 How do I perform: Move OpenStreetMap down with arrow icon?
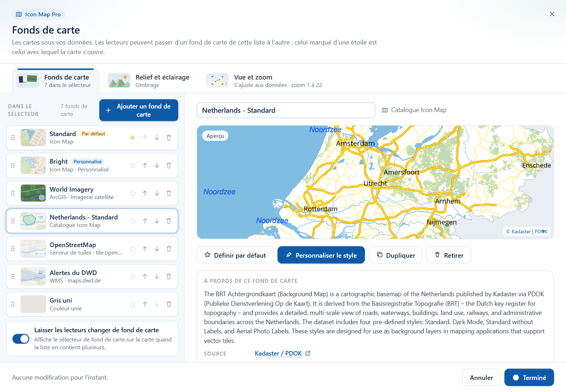(x=157, y=249)
